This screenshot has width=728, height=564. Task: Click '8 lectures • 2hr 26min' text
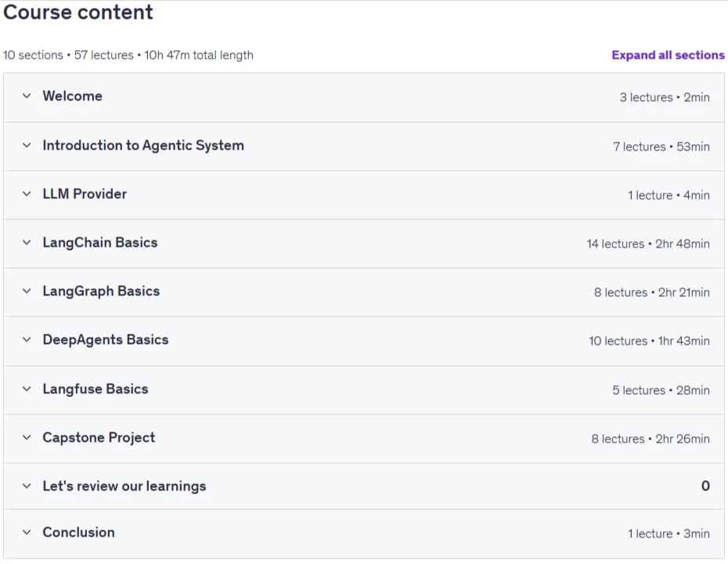(651, 439)
